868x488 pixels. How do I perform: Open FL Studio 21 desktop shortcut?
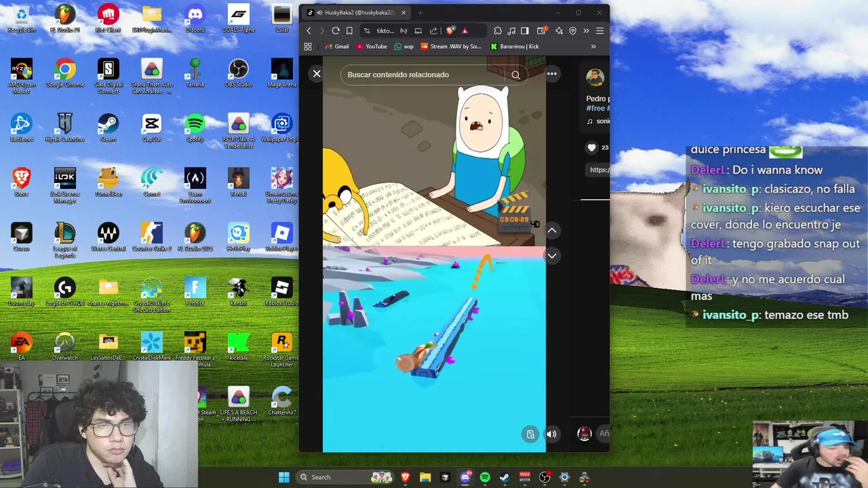pyautogui.click(x=65, y=18)
